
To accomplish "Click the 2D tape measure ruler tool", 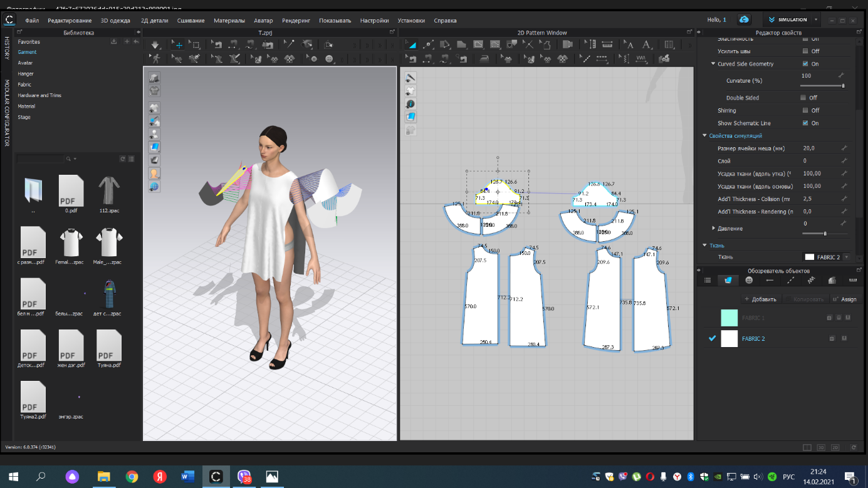I will (607, 45).
